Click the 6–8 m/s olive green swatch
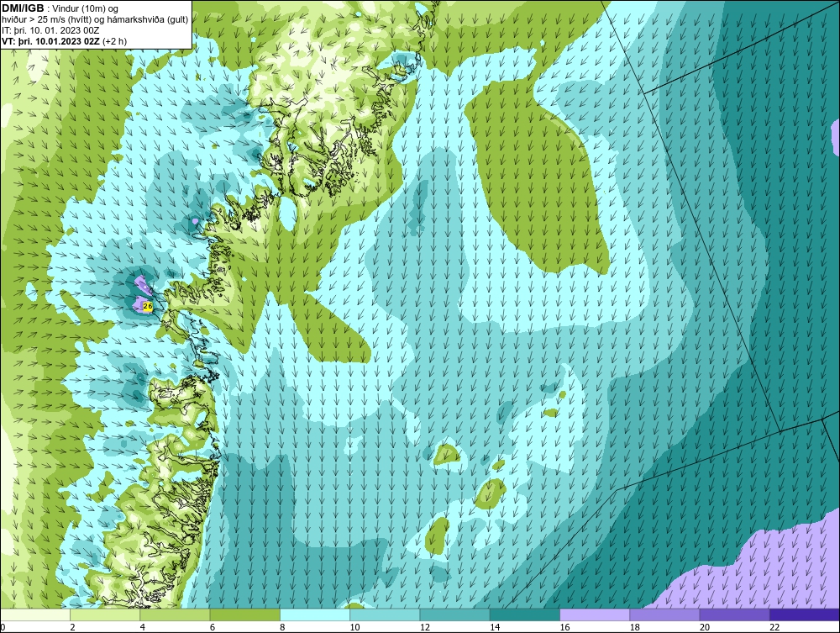 click(x=244, y=615)
